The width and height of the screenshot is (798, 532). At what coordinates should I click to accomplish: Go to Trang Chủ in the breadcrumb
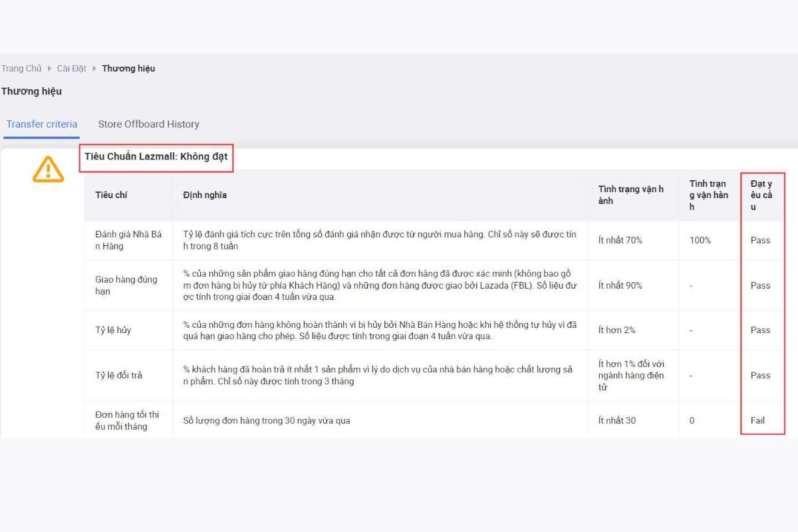pos(21,68)
